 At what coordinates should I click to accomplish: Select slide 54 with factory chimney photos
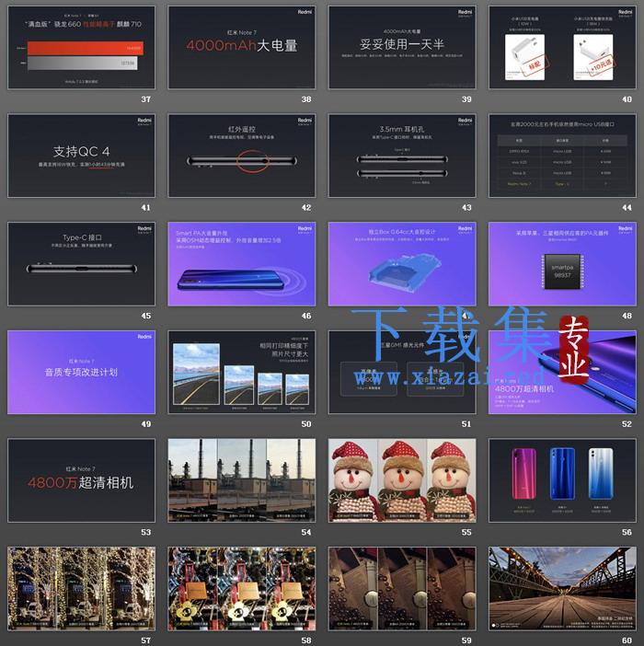pyautogui.click(x=242, y=480)
